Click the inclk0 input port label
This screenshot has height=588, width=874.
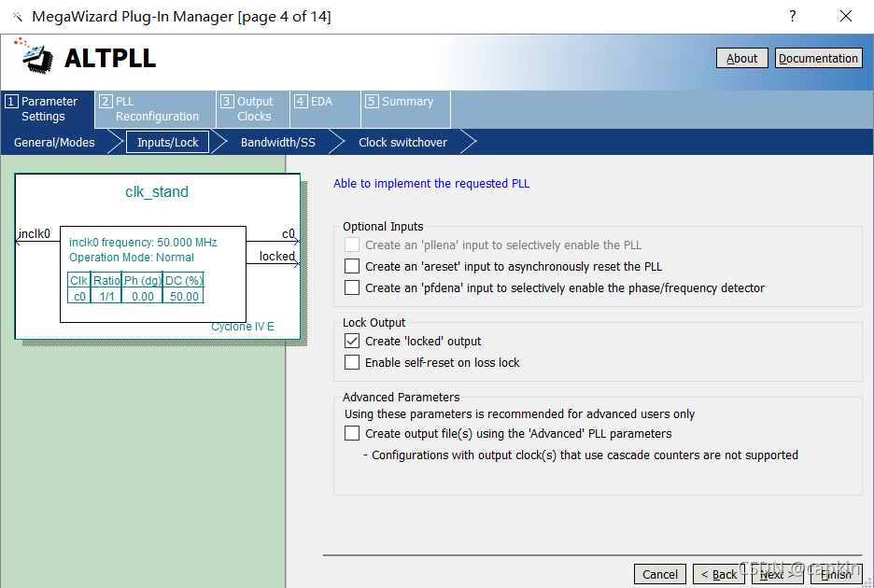coord(34,233)
